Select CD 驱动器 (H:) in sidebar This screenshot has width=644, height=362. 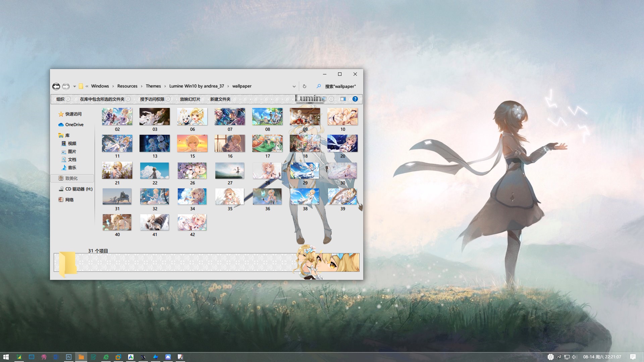pos(75,189)
